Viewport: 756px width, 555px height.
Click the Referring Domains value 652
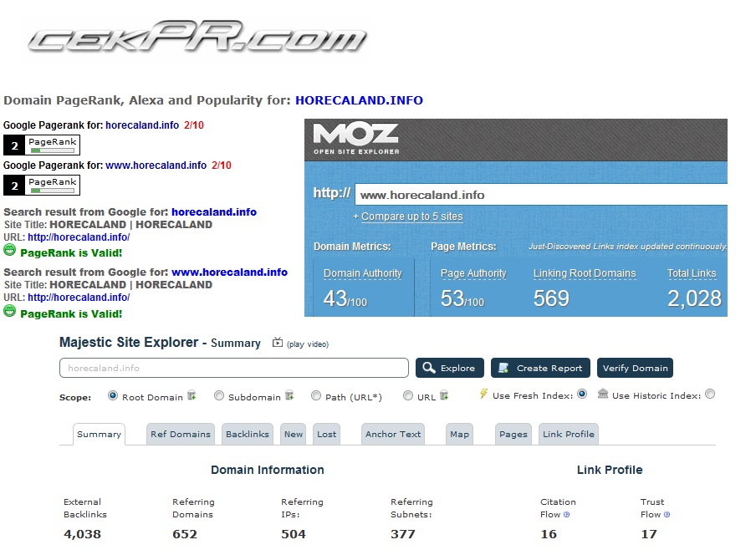pyautogui.click(x=185, y=534)
